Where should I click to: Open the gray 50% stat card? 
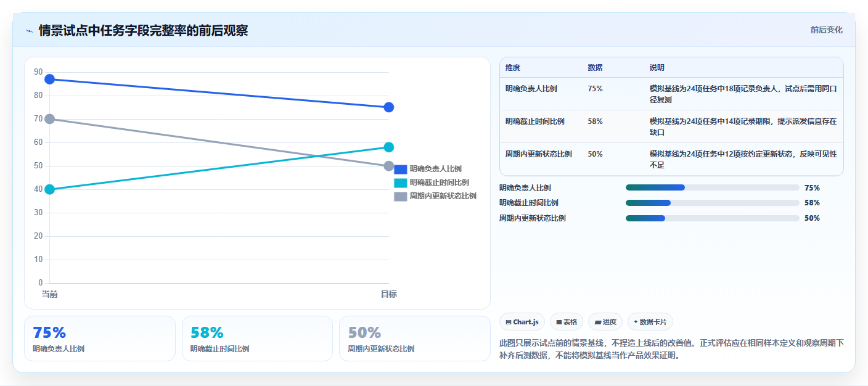415,339
